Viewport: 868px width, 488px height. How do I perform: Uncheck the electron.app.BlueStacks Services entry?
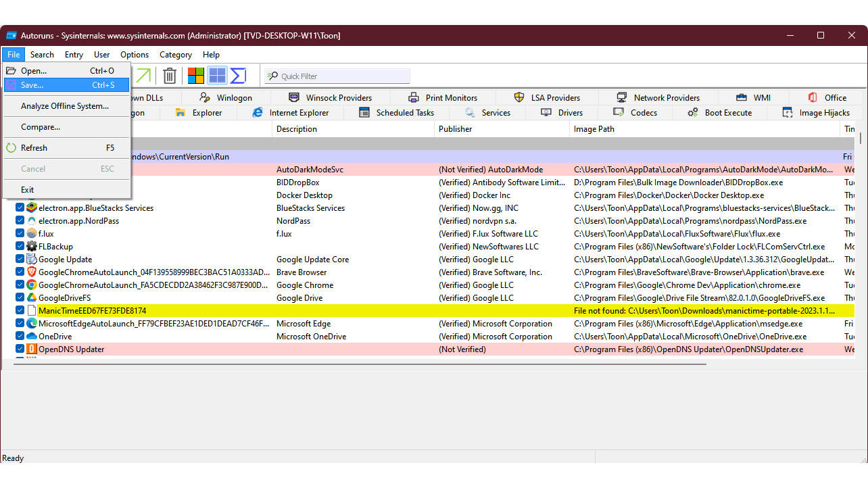click(20, 208)
